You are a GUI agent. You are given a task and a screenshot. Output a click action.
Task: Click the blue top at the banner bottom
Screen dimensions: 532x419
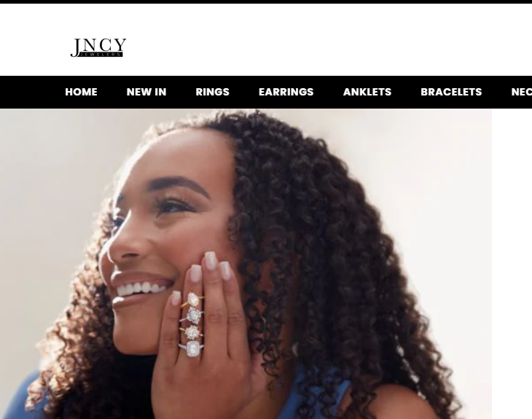point(319,397)
